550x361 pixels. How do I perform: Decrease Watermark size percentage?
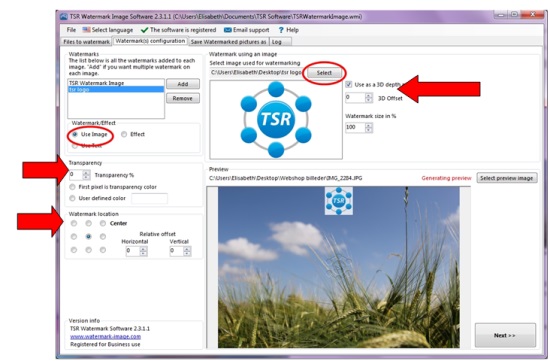[368, 130]
